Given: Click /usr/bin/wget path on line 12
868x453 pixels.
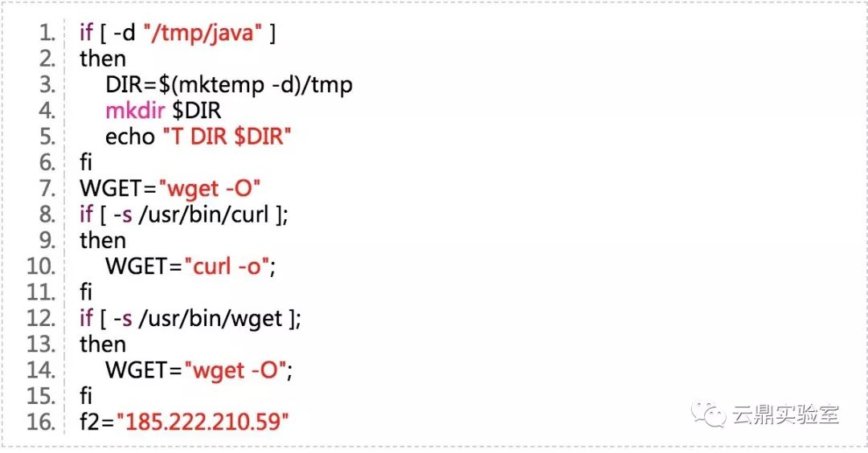Looking at the screenshot, I should (211, 319).
